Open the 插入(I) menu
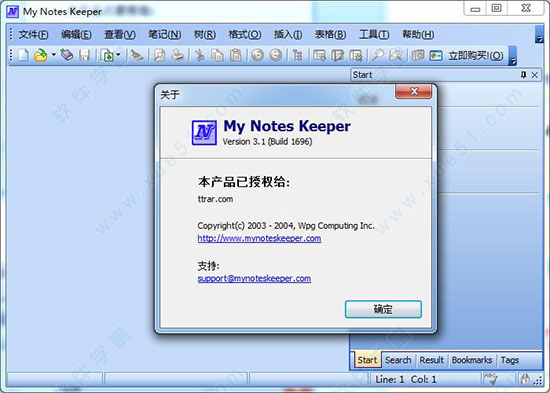 (288, 34)
